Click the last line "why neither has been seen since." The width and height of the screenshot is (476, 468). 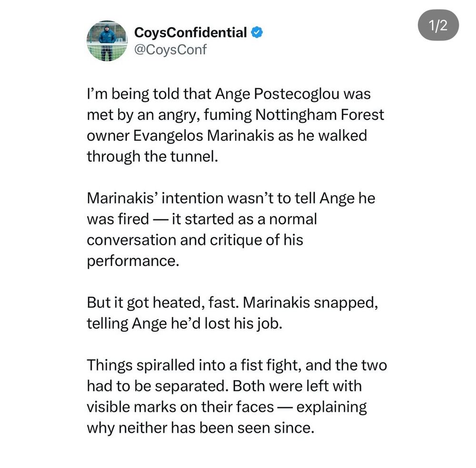(200, 427)
